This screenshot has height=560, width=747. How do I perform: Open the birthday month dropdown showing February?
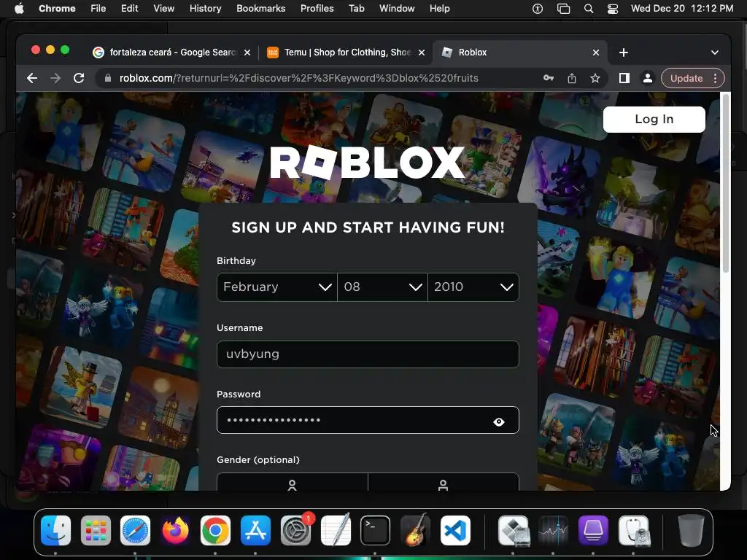click(x=276, y=287)
